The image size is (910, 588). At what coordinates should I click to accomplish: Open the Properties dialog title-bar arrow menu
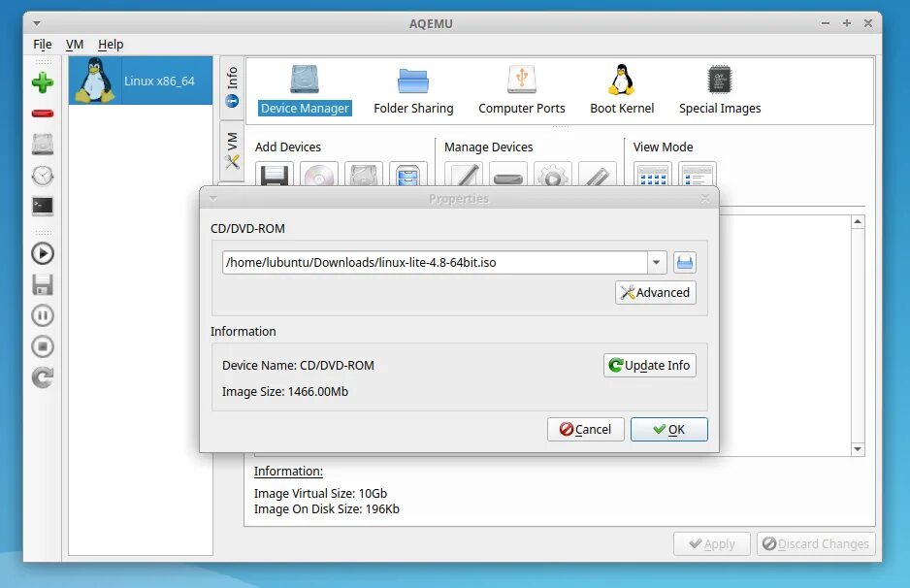click(213, 199)
